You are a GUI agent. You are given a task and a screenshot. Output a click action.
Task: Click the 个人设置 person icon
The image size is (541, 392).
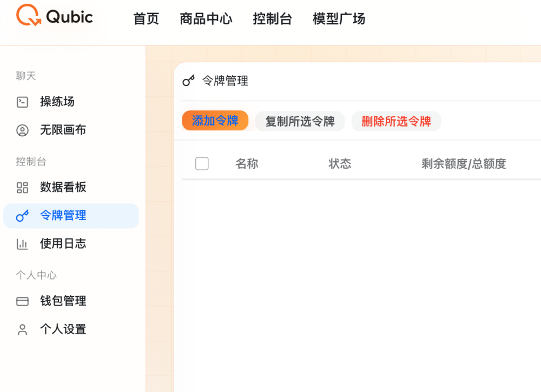coord(22,330)
